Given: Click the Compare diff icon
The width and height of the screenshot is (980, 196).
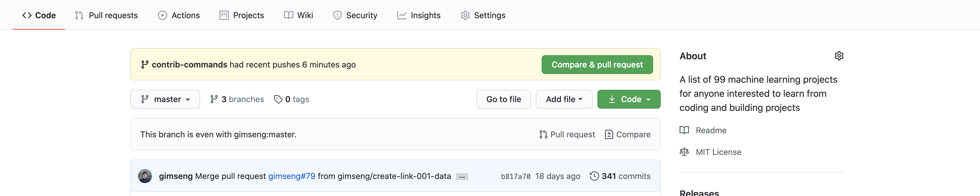Looking at the screenshot, I should 609,134.
